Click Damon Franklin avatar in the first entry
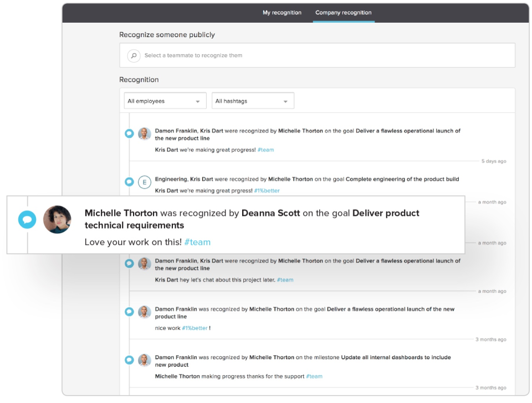The width and height of the screenshot is (532, 403). coord(145,133)
